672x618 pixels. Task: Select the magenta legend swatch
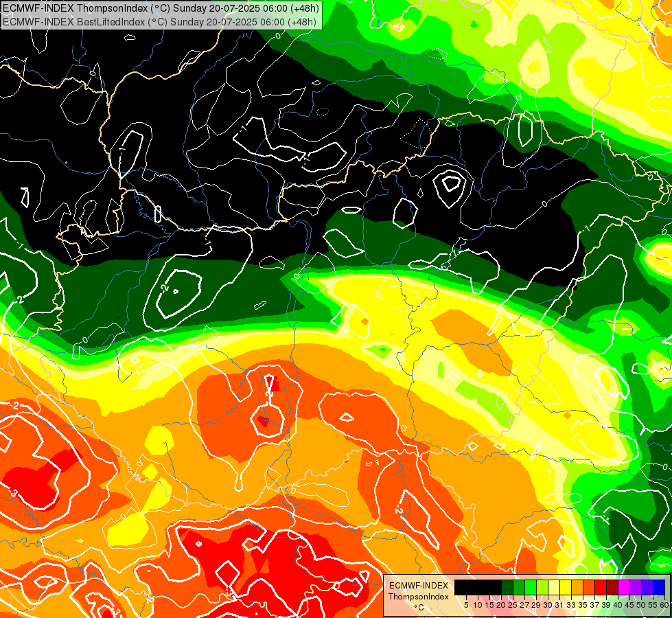(624, 587)
